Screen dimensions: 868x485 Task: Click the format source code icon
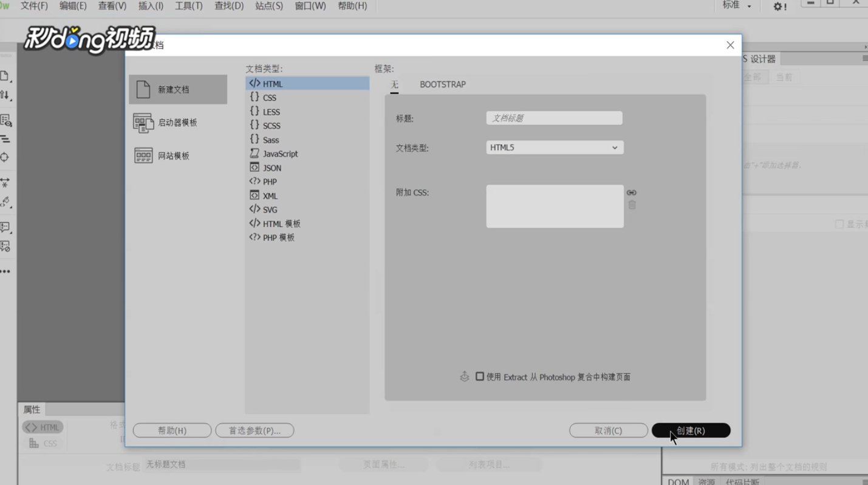(5, 139)
